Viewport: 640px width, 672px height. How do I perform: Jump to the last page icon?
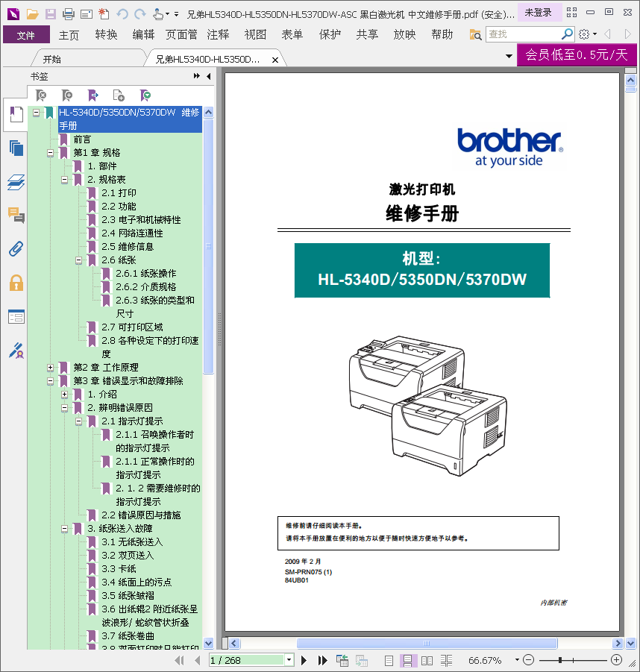(x=322, y=660)
